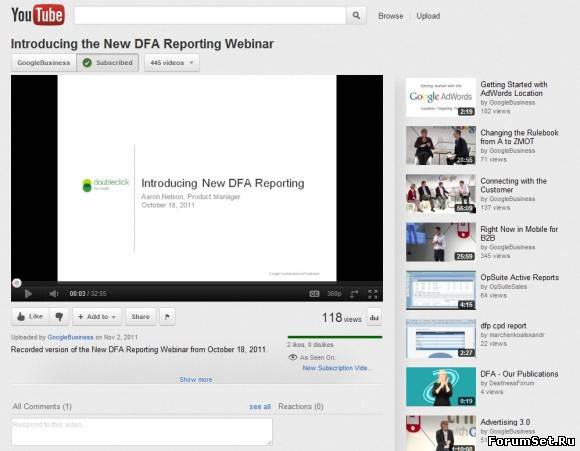Click the search magnifier icon
The image size is (580, 451).
(x=356, y=16)
